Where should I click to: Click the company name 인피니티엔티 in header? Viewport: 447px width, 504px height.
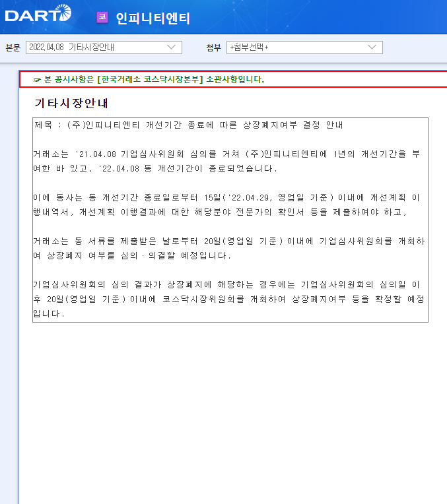(x=153, y=18)
